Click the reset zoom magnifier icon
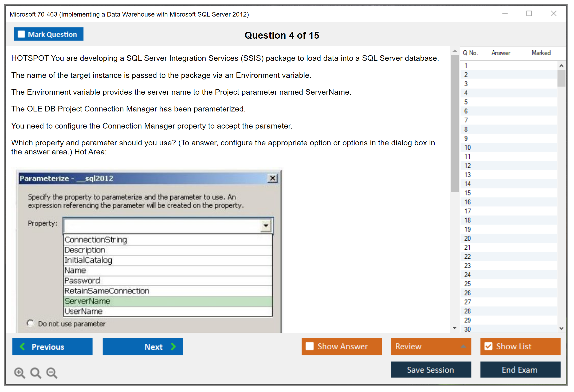The image size is (574, 392). coord(36,373)
